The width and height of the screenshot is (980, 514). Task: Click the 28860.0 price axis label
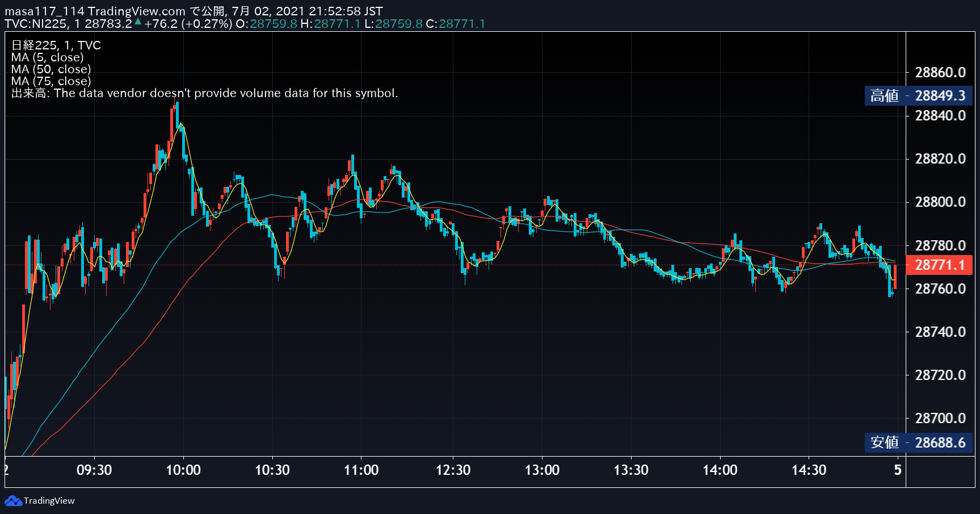940,73
